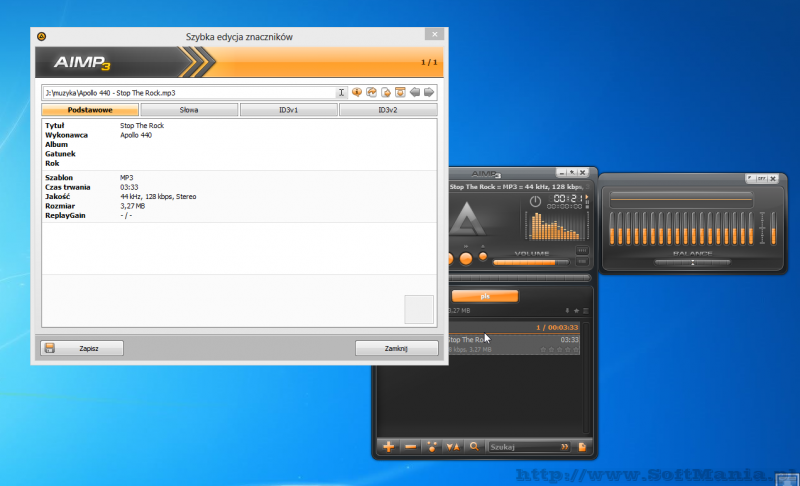Rate the playlist track with the first star
Viewport: 800px width, 486px height.
pos(543,349)
